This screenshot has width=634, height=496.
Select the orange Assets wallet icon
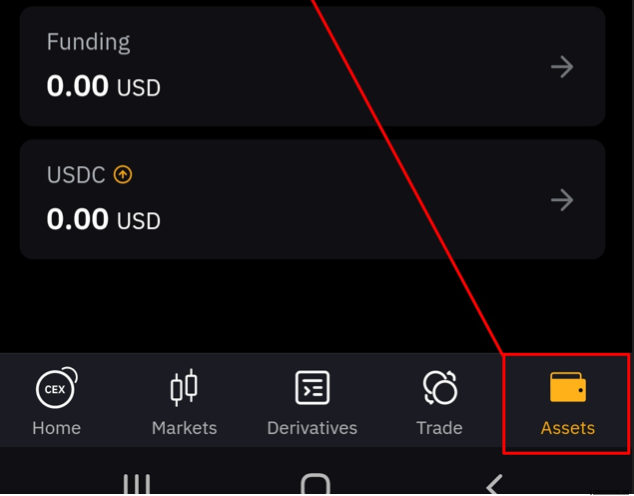pos(568,387)
